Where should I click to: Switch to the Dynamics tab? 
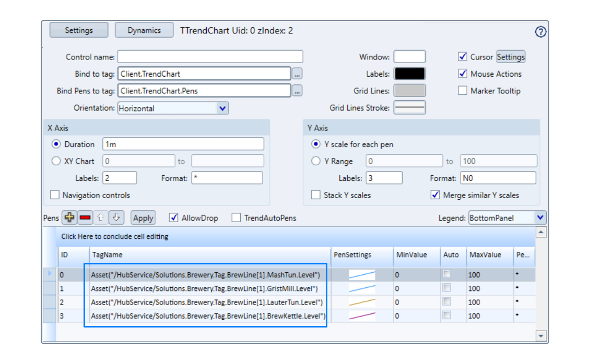(x=144, y=30)
